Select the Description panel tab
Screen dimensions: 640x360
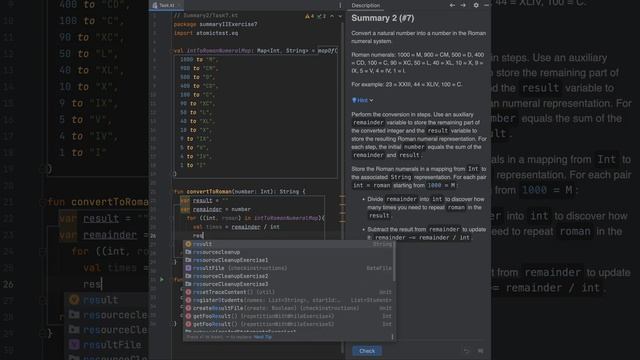[x=365, y=5]
